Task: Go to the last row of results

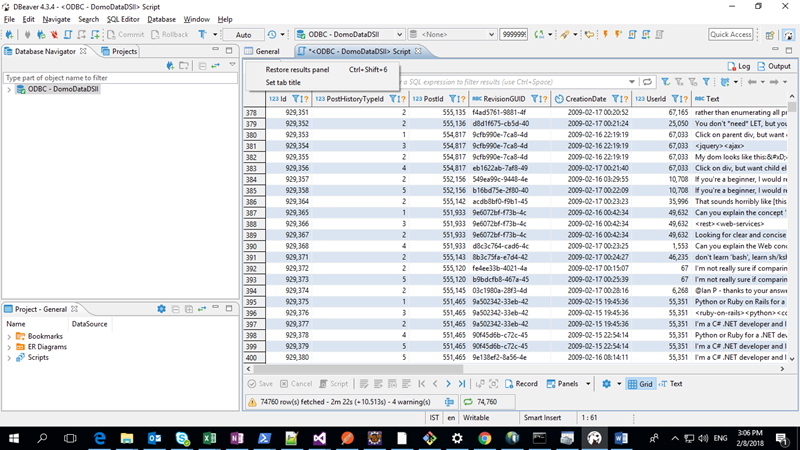Action: (x=464, y=383)
